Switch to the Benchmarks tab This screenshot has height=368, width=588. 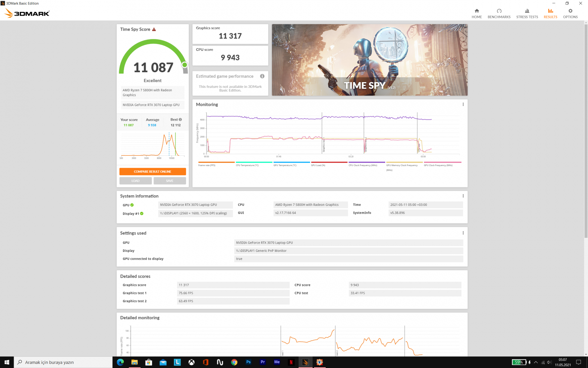pyautogui.click(x=499, y=14)
